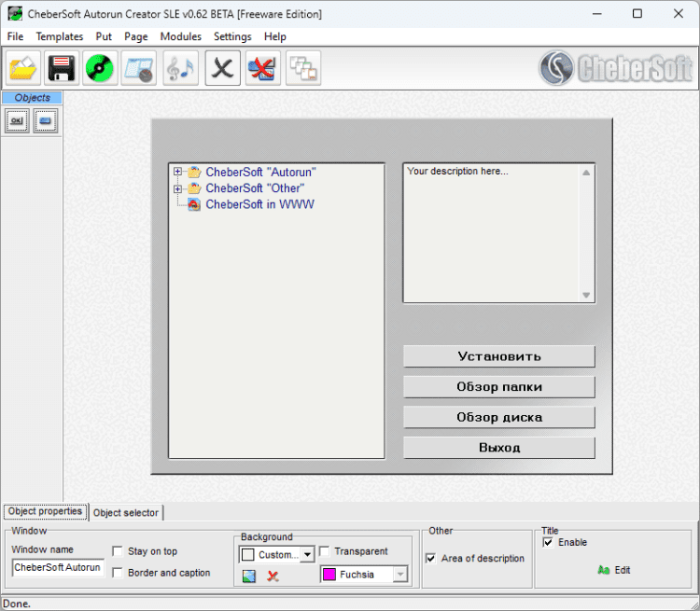The image size is (700, 611).
Task: Click the Установить button
Action: [499, 356]
